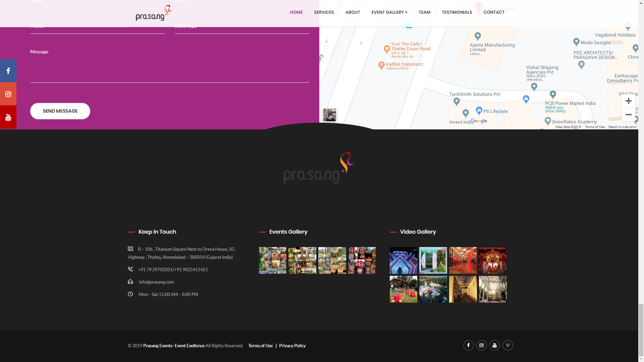Image resolution: width=644 pixels, height=362 pixels.
Task: Open second Events Gallery thumbnail
Action: (x=302, y=260)
